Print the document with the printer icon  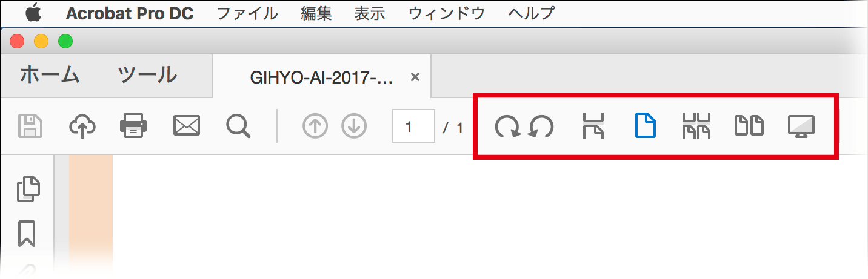point(133,126)
